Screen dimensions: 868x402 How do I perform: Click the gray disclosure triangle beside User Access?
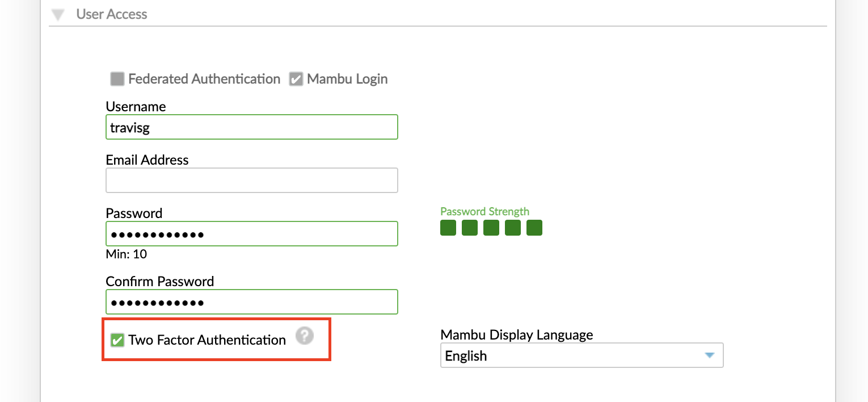pyautogui.click(x=57, y=14)
